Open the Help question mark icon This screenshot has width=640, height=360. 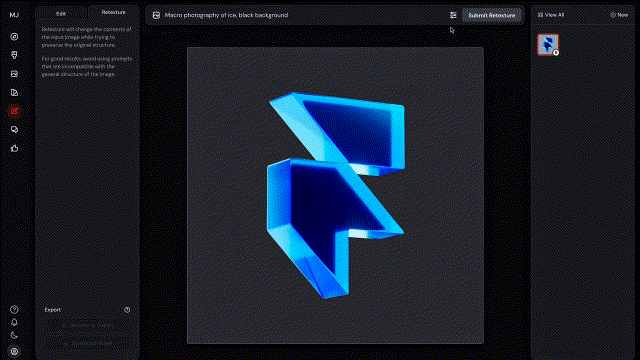click(x=14, y=309)
